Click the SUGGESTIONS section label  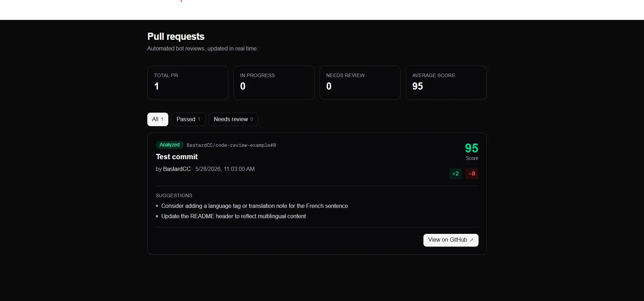(174, 196)
